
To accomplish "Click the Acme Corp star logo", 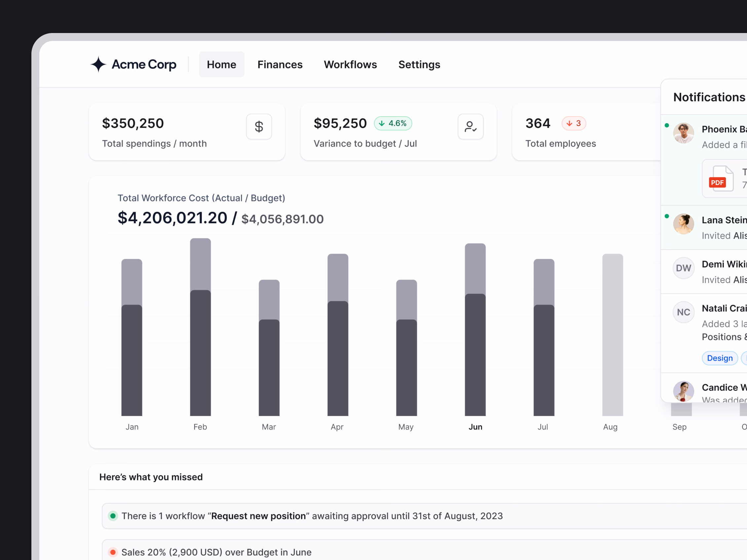I will pos(98,64).
